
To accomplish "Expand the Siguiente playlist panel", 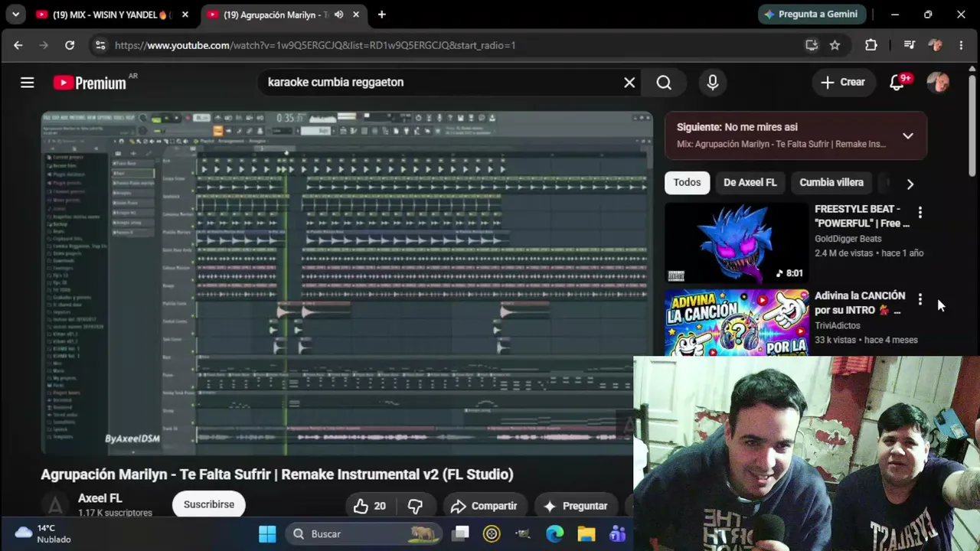I will click(x=907, y=135).
